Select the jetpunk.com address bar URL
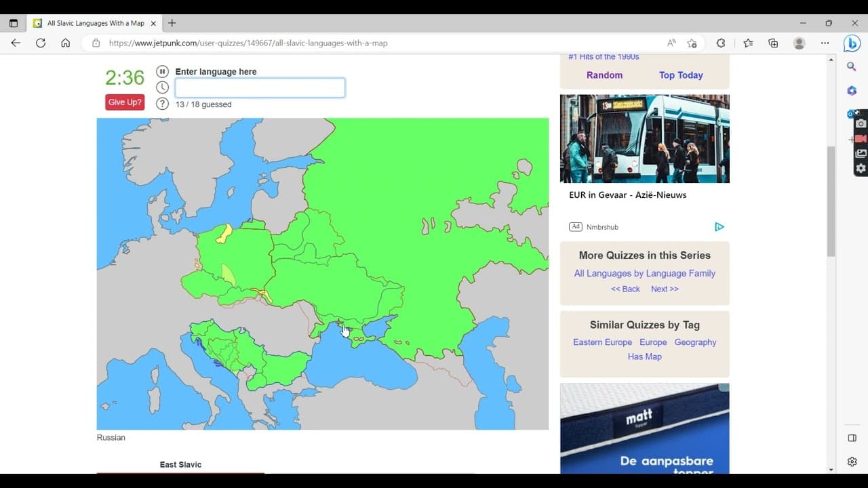The image size is (868, 488). pyautogui.click(x=248, y=43)
